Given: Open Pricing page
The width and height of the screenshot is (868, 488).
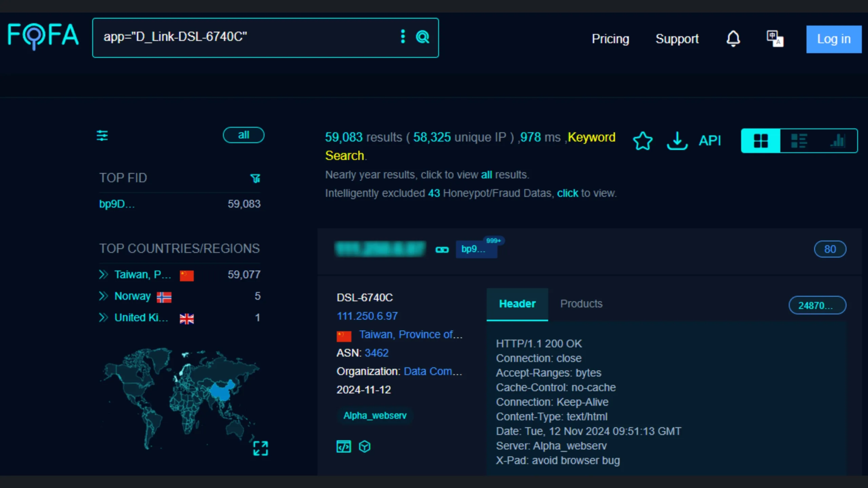Looking at the screenshot, I should tap(610, 39).
